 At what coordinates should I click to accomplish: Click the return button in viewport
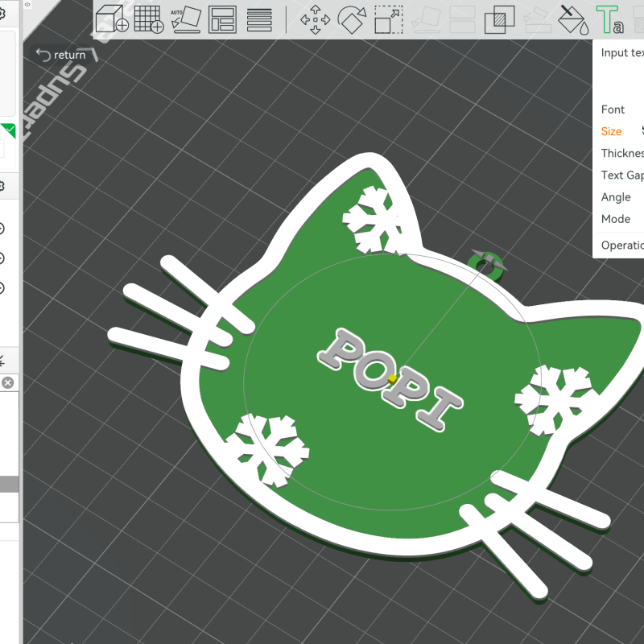point(62,55)
